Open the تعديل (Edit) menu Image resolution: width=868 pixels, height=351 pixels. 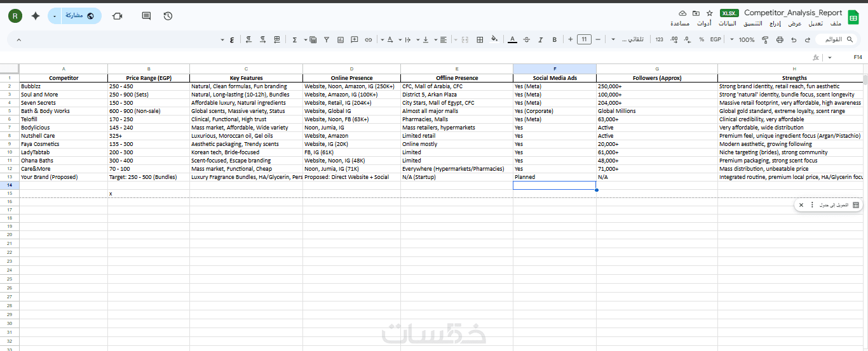point(816,23)
